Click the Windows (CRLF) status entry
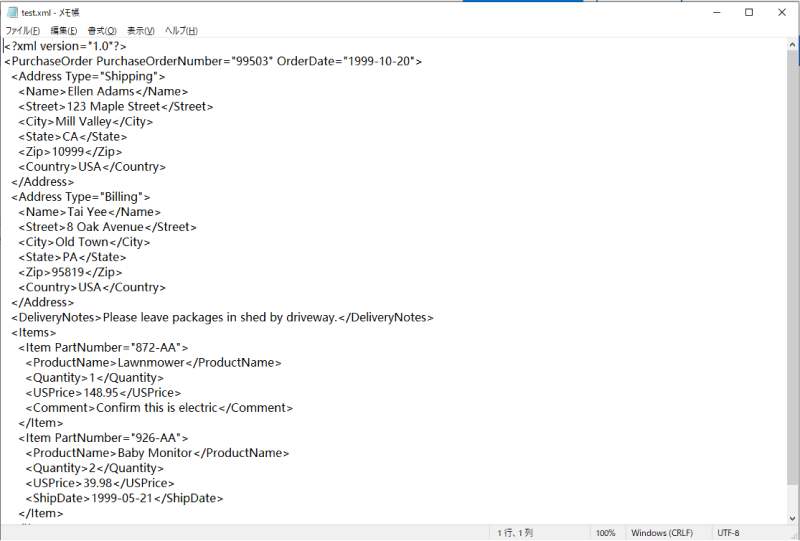800x541 pixels. pyautogui.click(x=662, y=533)
